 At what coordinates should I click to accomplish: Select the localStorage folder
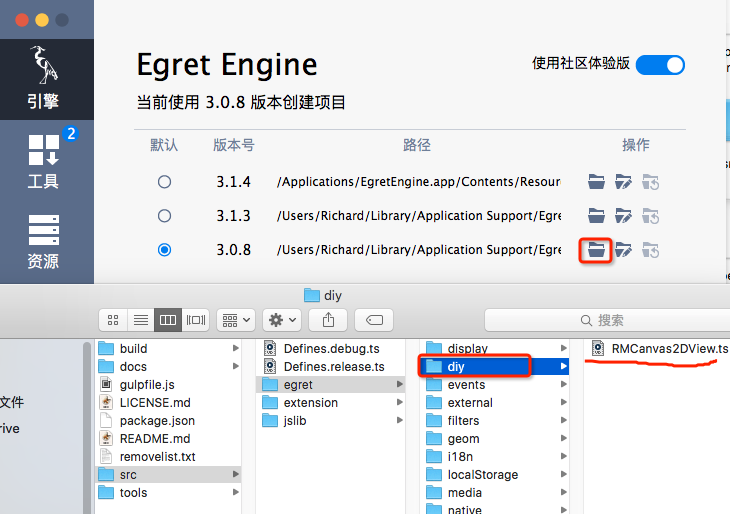click(495, 474)
